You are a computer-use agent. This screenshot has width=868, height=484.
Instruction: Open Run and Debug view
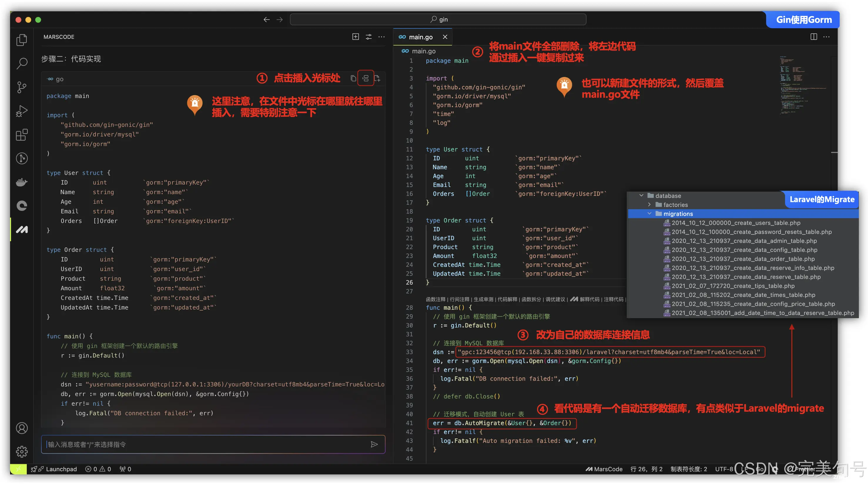pos(22,111)
